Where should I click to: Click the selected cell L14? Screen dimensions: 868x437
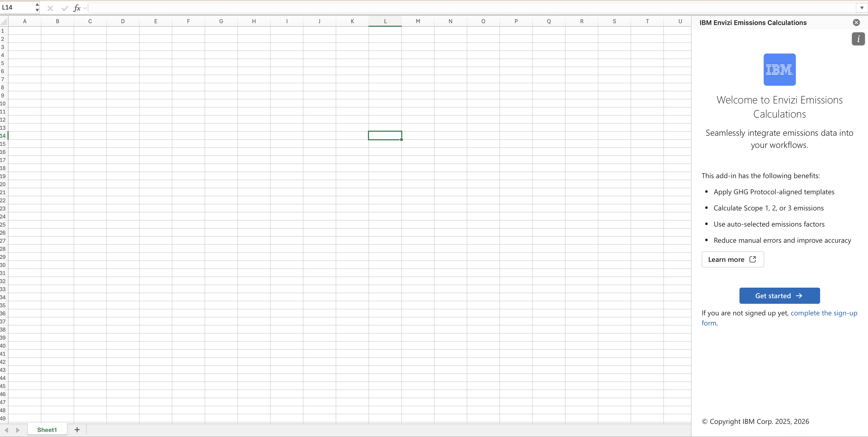(x=385, y=135)
